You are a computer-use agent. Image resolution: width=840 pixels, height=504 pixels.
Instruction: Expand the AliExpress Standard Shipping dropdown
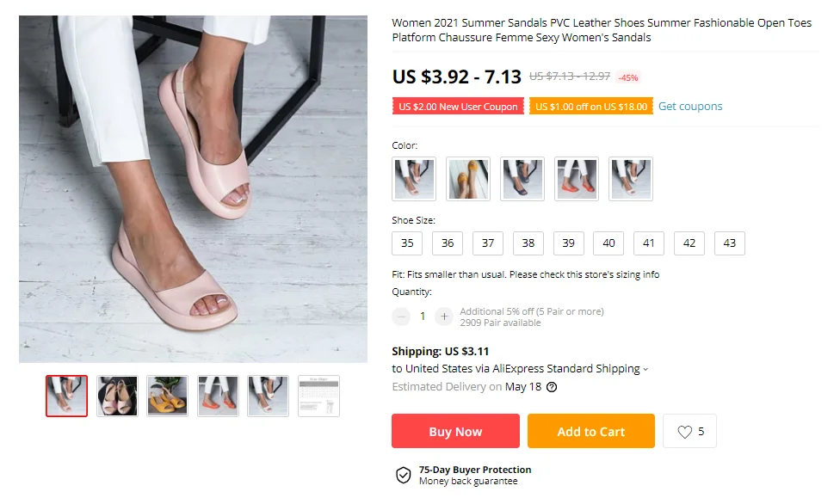645,369
